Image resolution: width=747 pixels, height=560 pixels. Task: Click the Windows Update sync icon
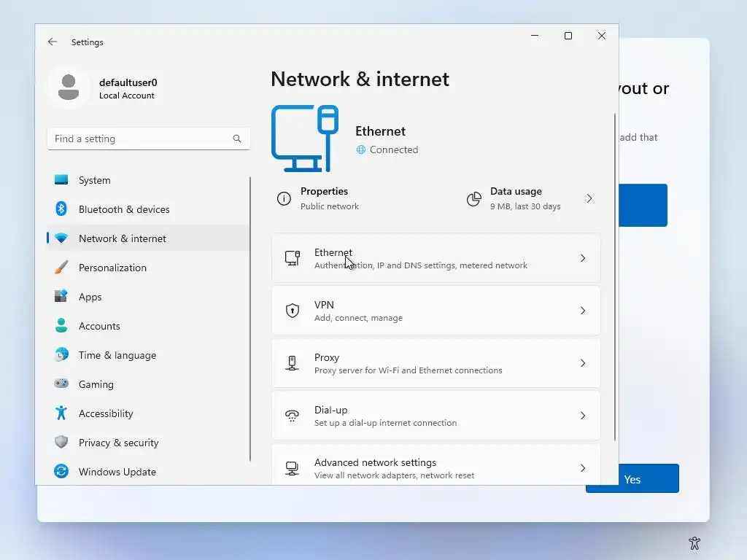tap(61, 472)
